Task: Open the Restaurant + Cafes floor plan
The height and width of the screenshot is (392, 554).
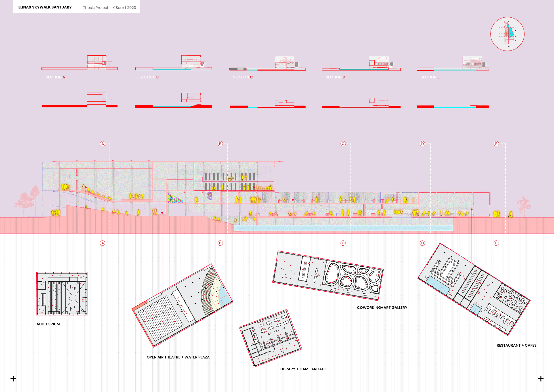Action: point(474,289)
